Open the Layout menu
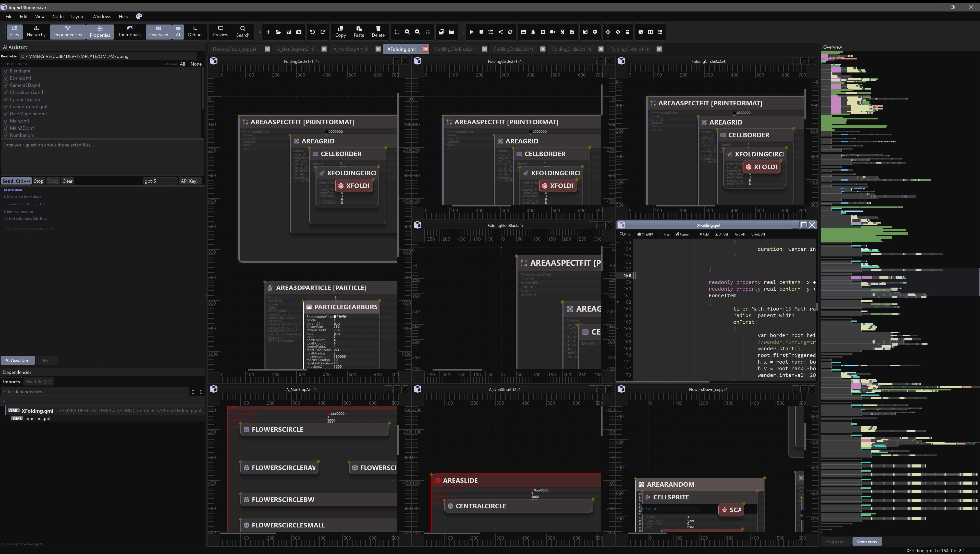The width and height of the screenshot is (980, 554). (x=78, y=16)
